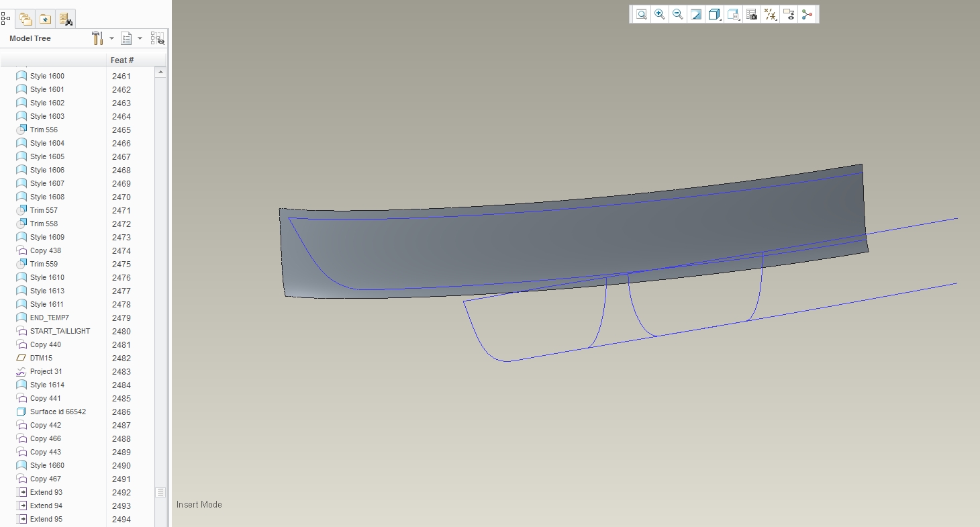Click the Model Tree heading text
Image resolution: width=980 pixels, height=527 pixels.
point(30,38)
